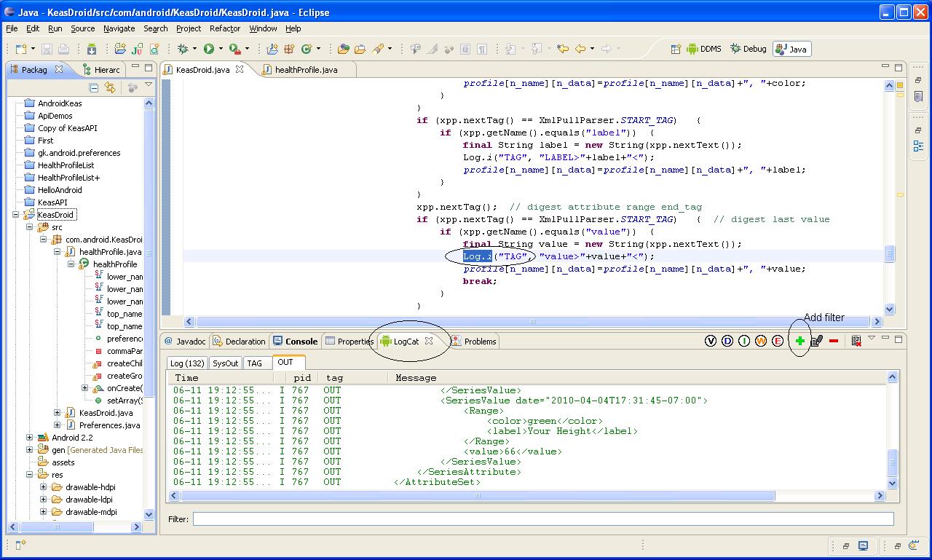Click the Edit filter pencil icon in LogCat
The width and height of the screenshot is (932, 560).
click(x=816, y=341)
